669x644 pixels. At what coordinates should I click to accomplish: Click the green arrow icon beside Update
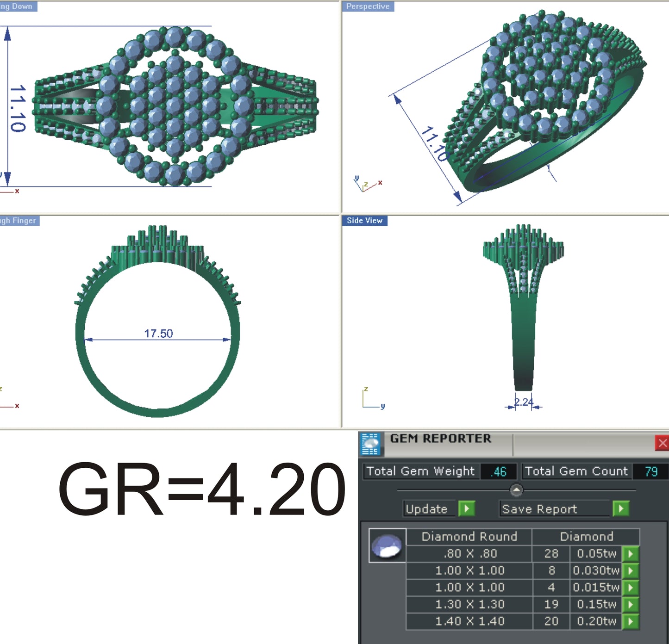coord(466,508)
